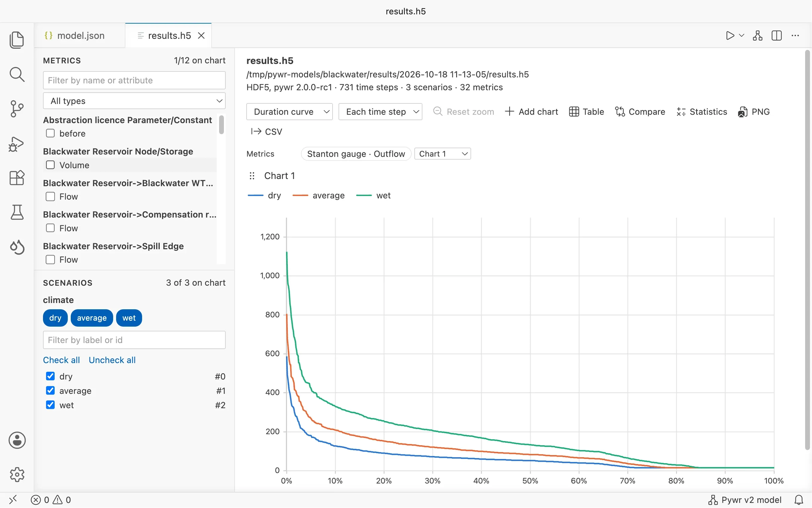Open the Each time step dropdown
This screenshot has height=508, width=812.
380,111
